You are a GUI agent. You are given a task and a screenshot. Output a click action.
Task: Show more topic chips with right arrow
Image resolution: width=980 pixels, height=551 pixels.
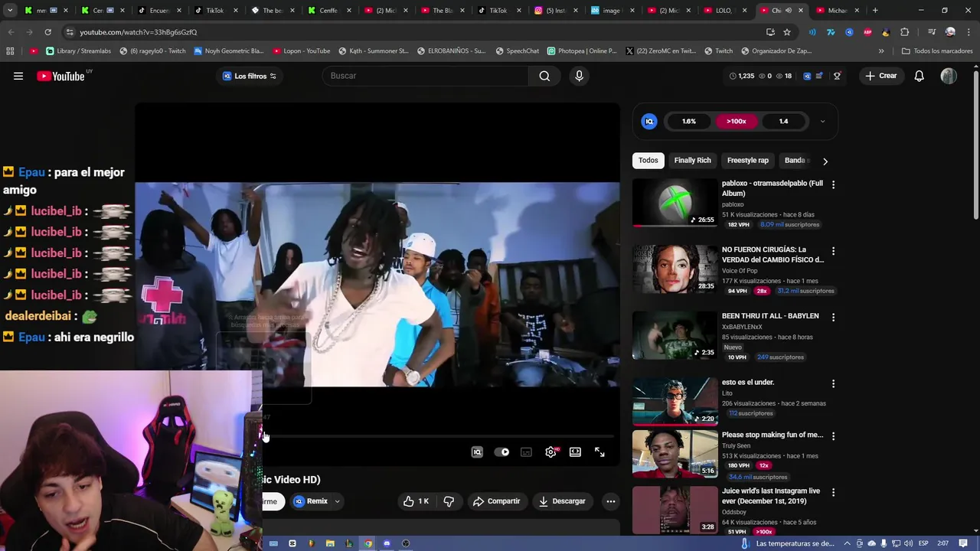825,161
